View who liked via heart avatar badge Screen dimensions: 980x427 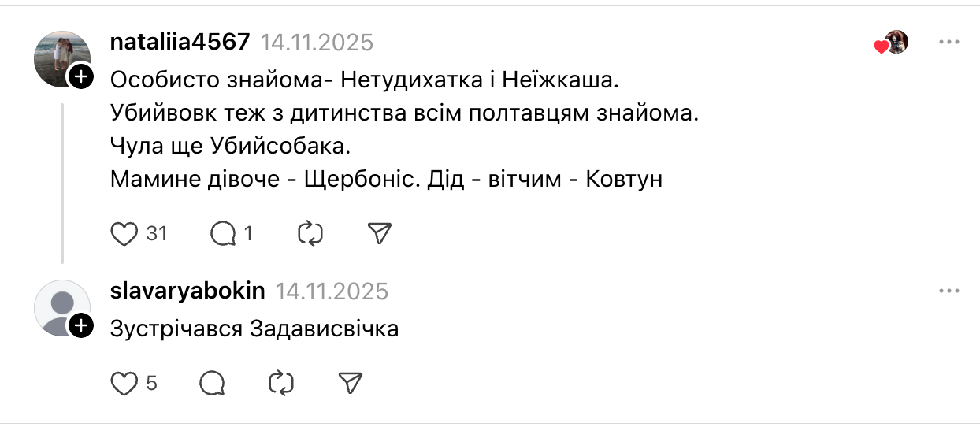892,43
